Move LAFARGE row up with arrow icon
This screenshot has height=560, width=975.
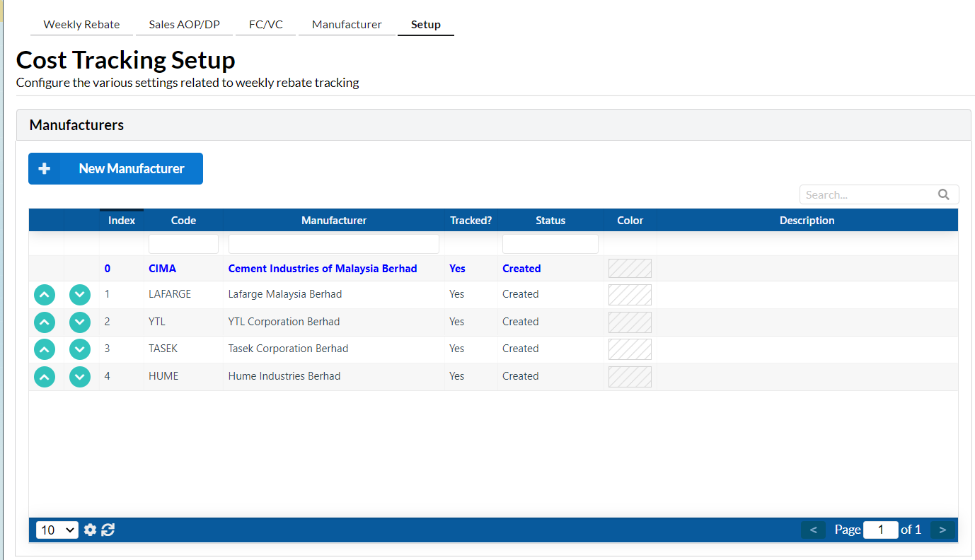click(45, 295)
